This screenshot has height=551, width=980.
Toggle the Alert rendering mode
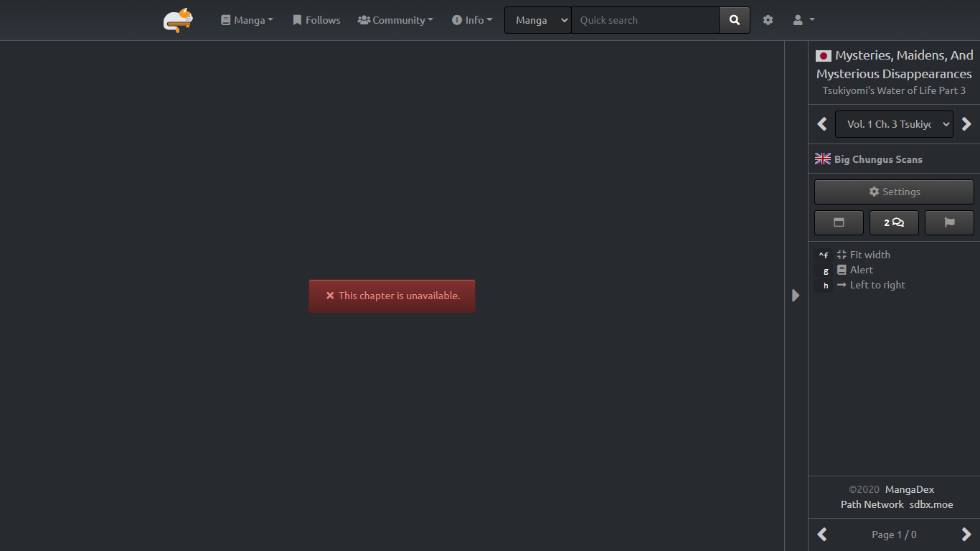861,270
